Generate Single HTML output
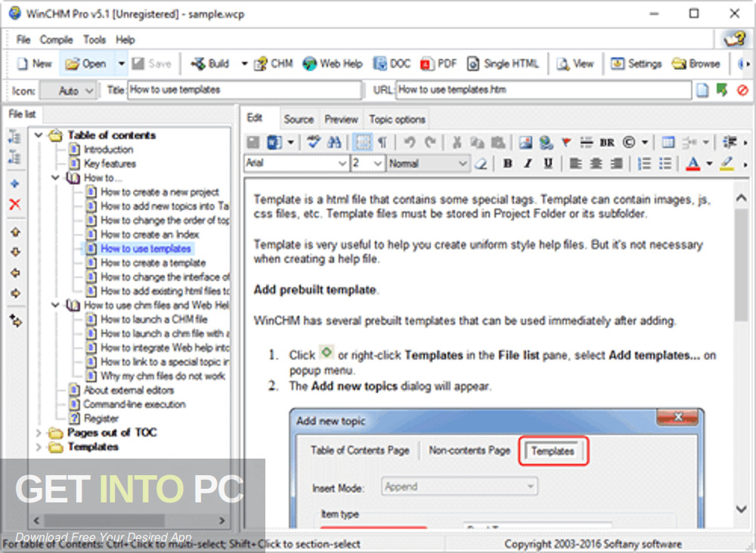The height and width of the screenshot is (553, 756). pos(503,63)
